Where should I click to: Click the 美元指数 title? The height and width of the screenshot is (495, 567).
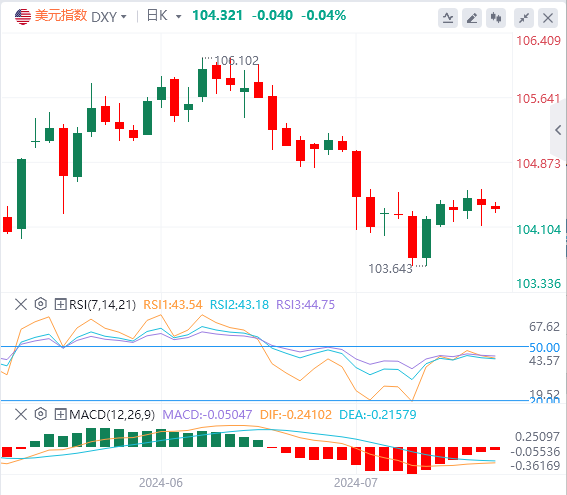point(61,16)
